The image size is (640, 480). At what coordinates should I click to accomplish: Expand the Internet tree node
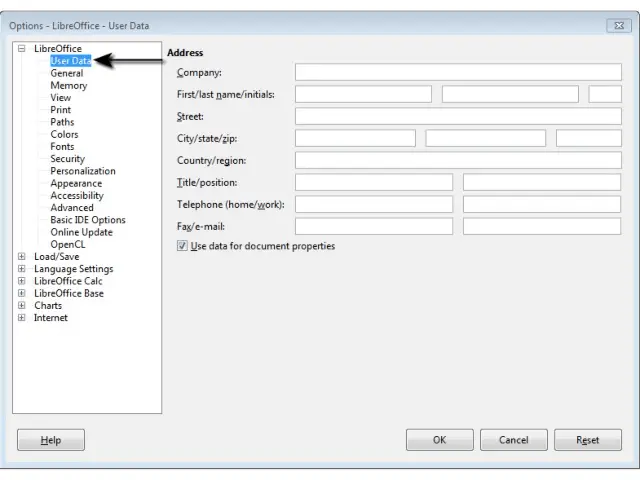coord(22,318)
